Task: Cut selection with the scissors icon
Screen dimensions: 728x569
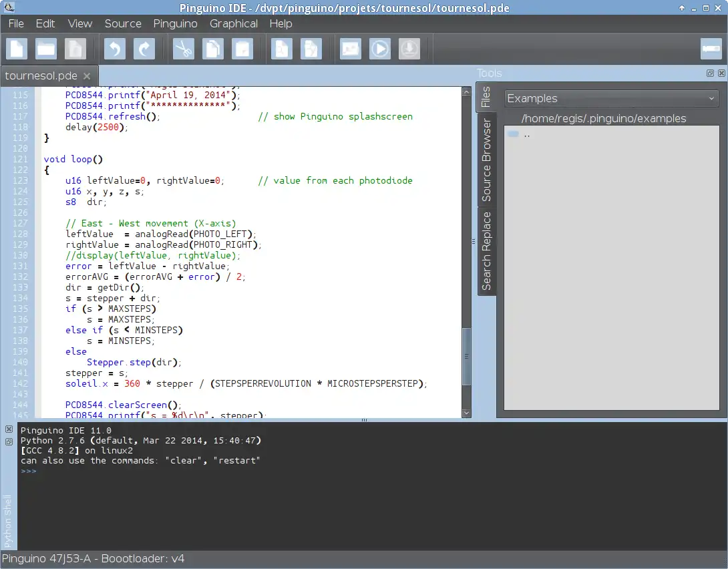Action: click(x=183, y=49)
